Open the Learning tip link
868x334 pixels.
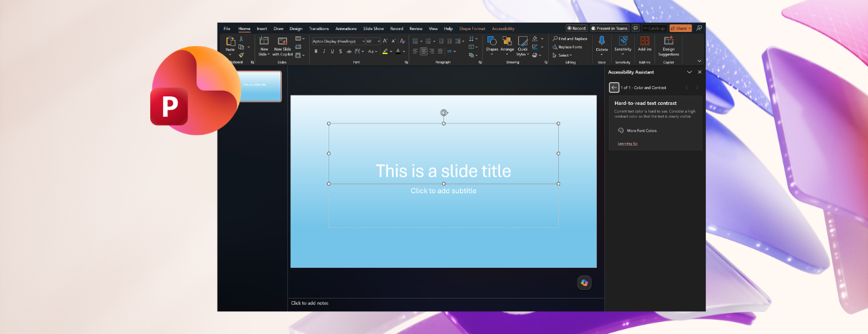(628, 144)
